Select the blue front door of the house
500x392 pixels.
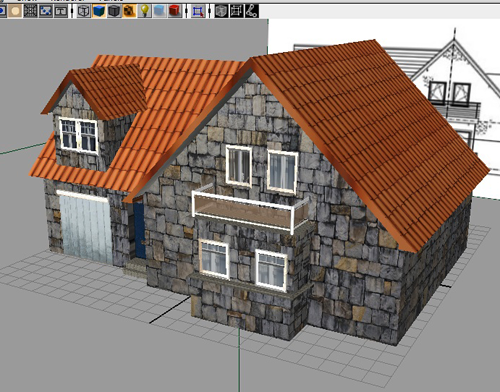[x=140, y=230]
